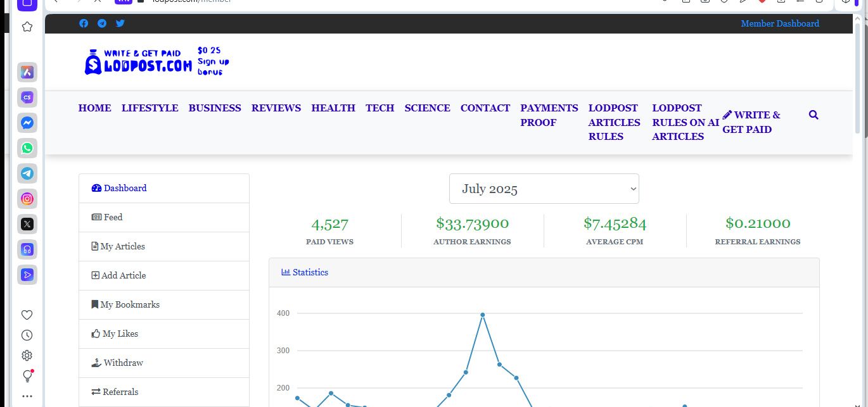
Task: Open the Twitter social icon in top bar
Action: (120, 23)
